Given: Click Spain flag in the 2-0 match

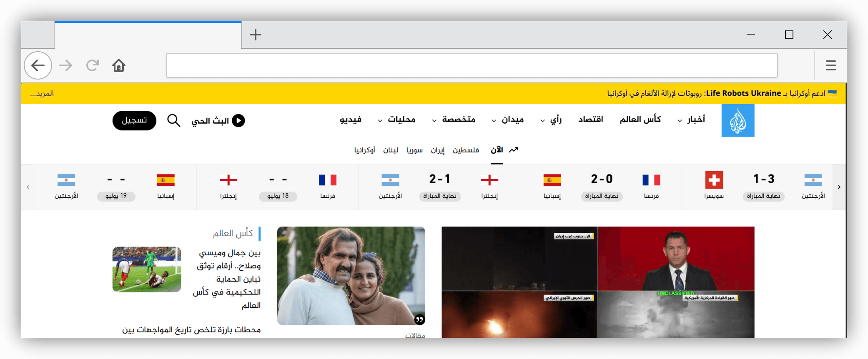Looking at the screenshot, I should coord(552,180).
